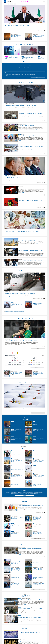Screen dimensions: 49x644
Task: Select the second dot of Live und Topthemen carousel
Action: point(24,62)
